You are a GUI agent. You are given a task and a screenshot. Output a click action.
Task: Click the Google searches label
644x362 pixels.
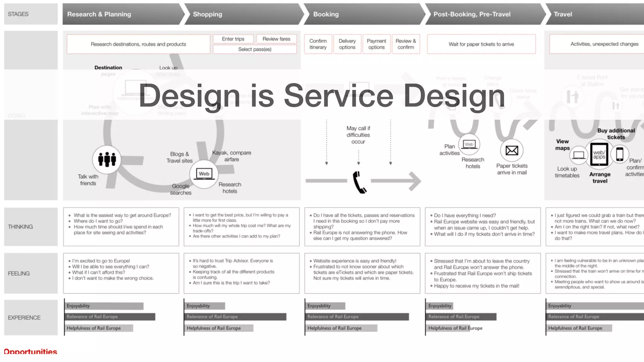point(181,189)
